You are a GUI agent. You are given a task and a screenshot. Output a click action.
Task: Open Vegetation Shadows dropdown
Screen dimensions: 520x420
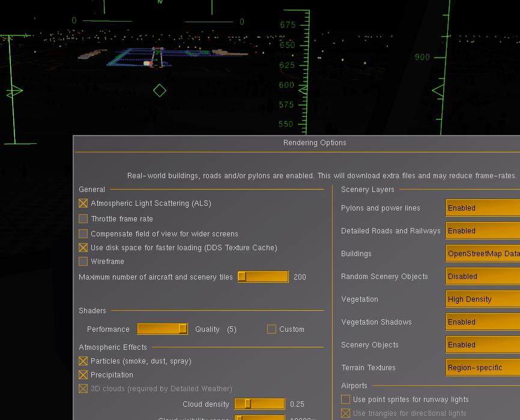(483, 322)
